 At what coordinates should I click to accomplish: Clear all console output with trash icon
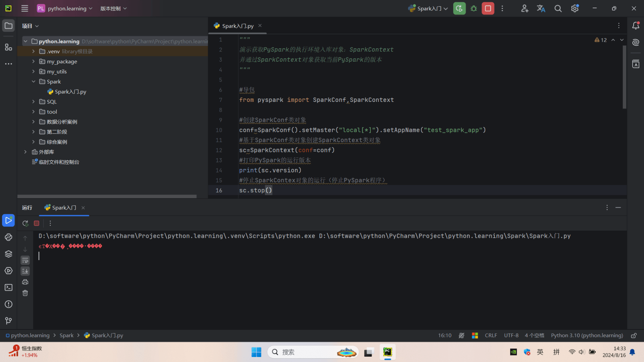25,293
